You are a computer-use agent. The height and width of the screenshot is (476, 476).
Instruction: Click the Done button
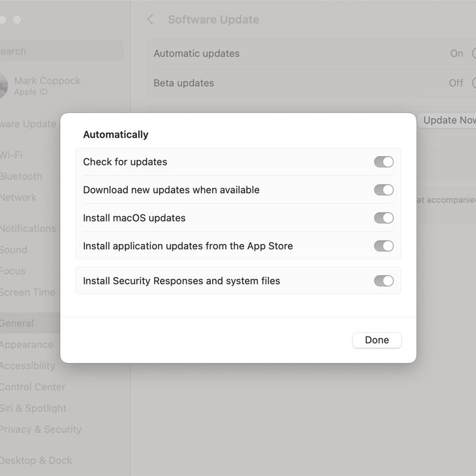coord(377,340)
